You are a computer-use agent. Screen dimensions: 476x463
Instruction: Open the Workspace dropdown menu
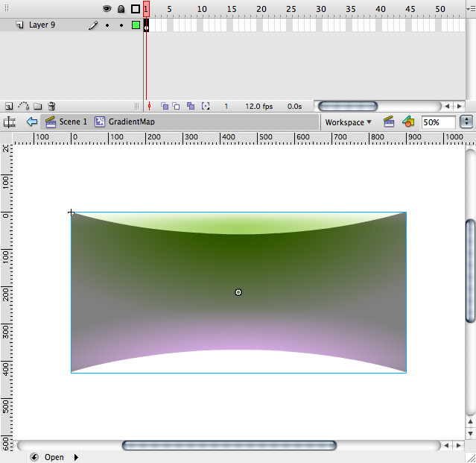point(348,122)
